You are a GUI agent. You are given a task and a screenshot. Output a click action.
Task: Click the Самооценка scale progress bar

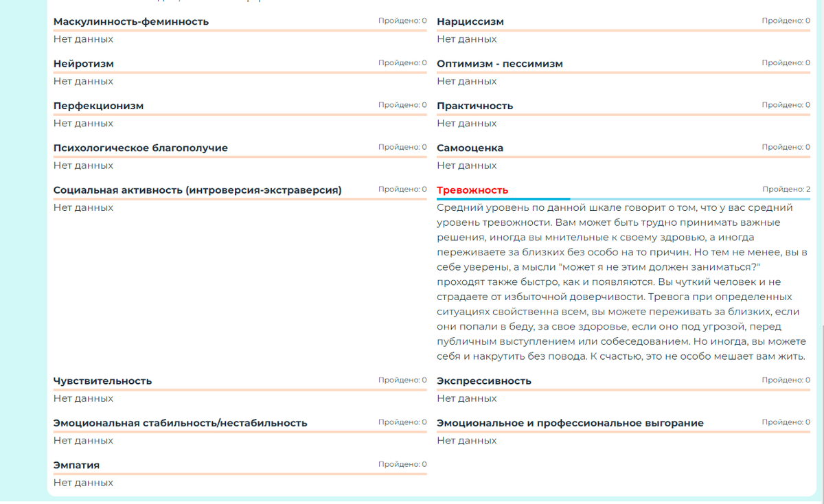(623, 157)
